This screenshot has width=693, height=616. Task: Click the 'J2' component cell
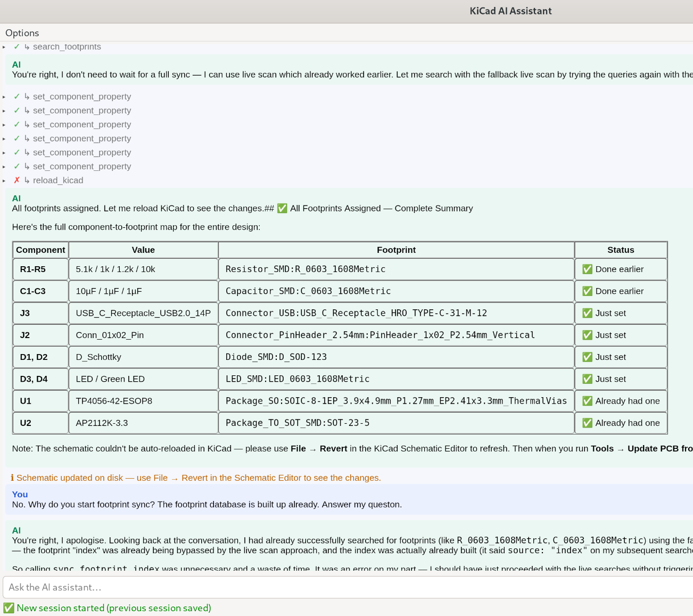[x=40, y=335]
